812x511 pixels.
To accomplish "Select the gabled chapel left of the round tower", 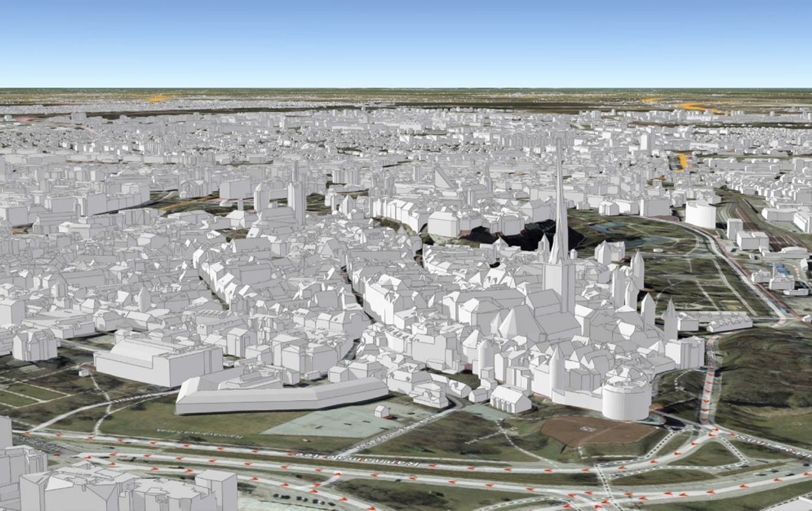I will coord(510,399).
